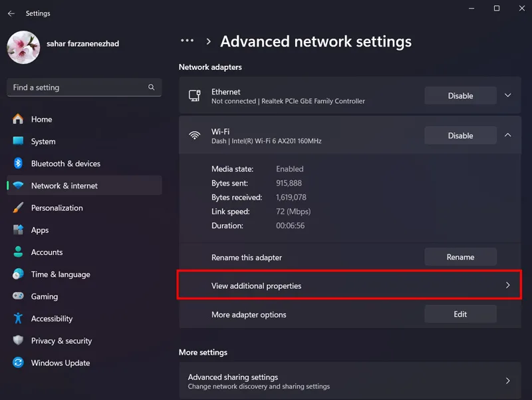532x400 pixels.
Task: Open Home in the sidebar
Action: coord(84,119)
